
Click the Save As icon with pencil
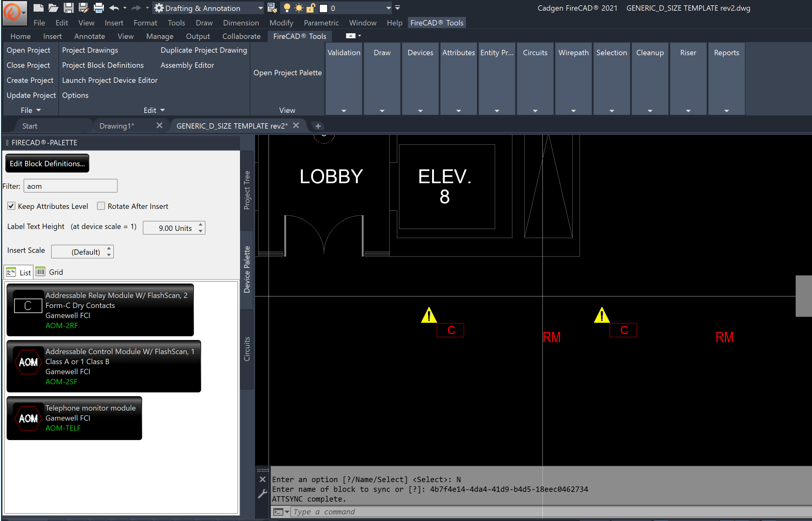pos(83,8)
